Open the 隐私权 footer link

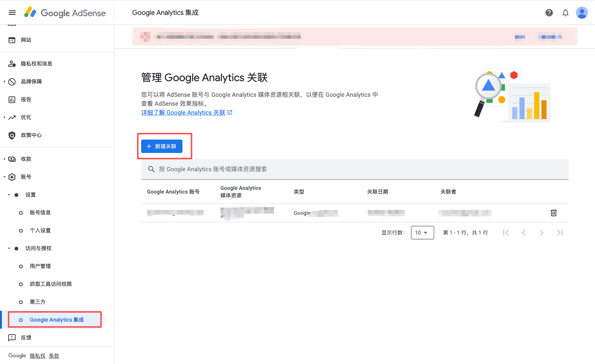[38, 356]
